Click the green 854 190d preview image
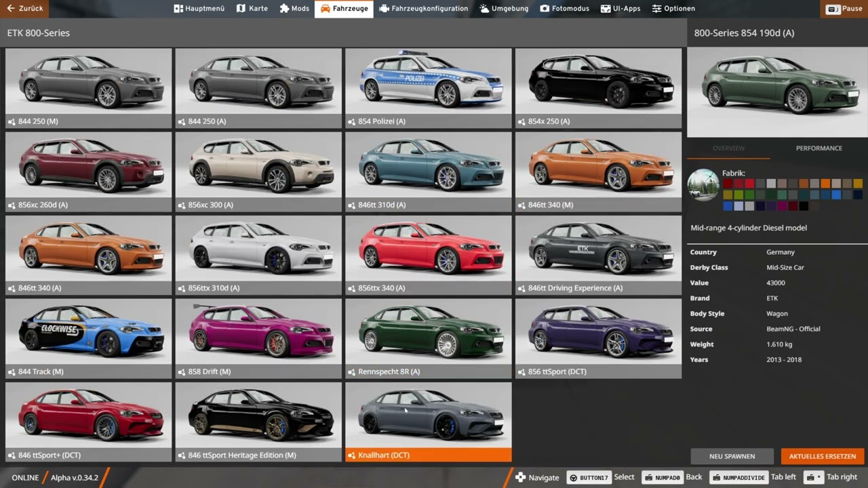The height and width of the screenshot is (488, 868). [x=777, y=92]
